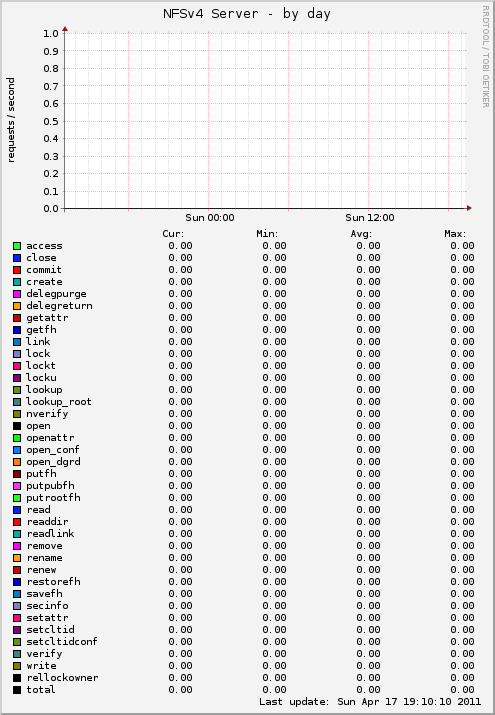The image size is (495, 715).
Task: Click the nverify legend swatch
Action: pos(17,414)
